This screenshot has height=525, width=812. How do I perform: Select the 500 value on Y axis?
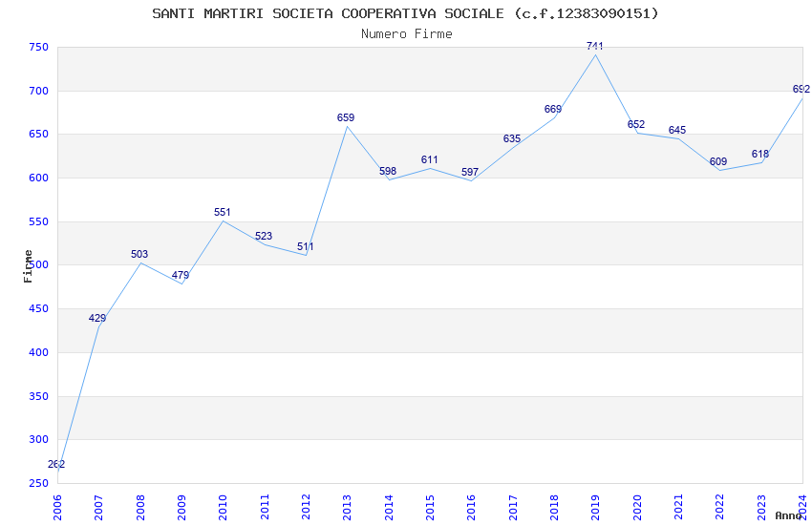(39, 264)
